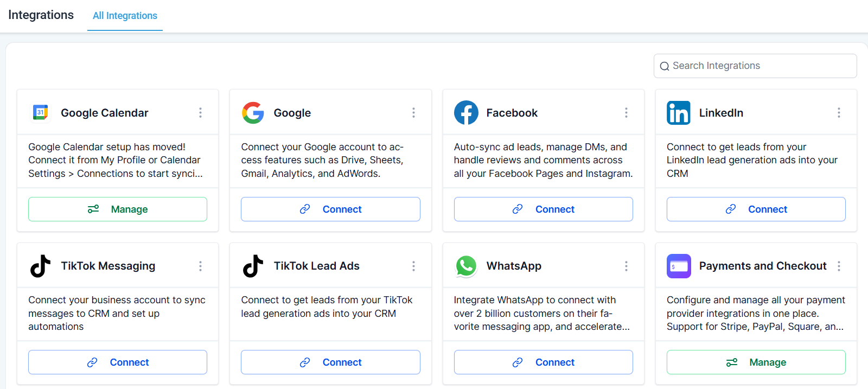Image resolution: width=868 pixels, height=389 pixels.
Task: Click the LinkedIn icon
Action: click(x=678, y=112)
